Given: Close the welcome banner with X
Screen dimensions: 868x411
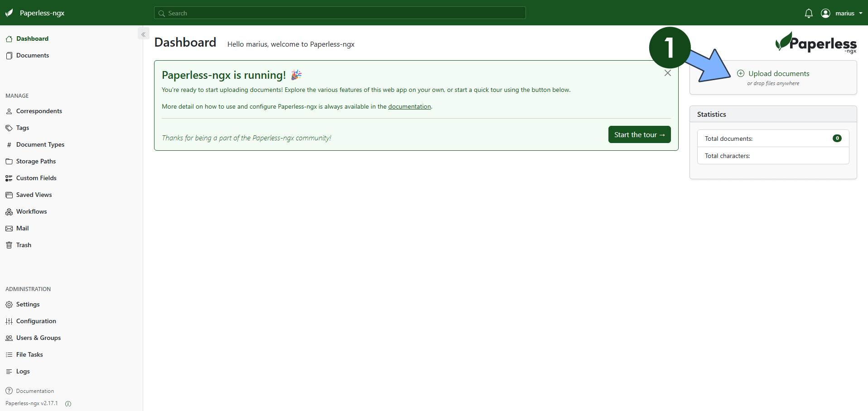Looking at the screenshot, I should click(x=668, y=73).
